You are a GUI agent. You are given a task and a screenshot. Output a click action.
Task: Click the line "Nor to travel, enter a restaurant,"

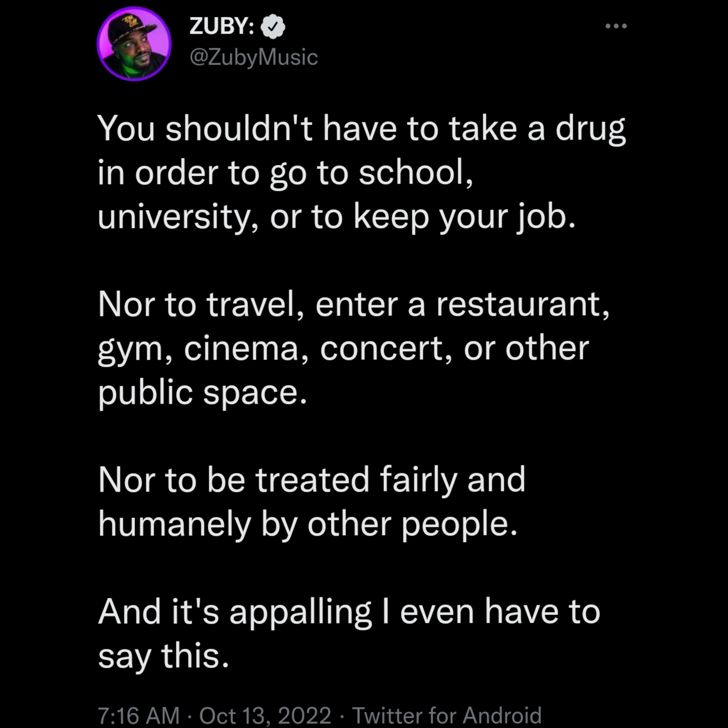point(353,305)
